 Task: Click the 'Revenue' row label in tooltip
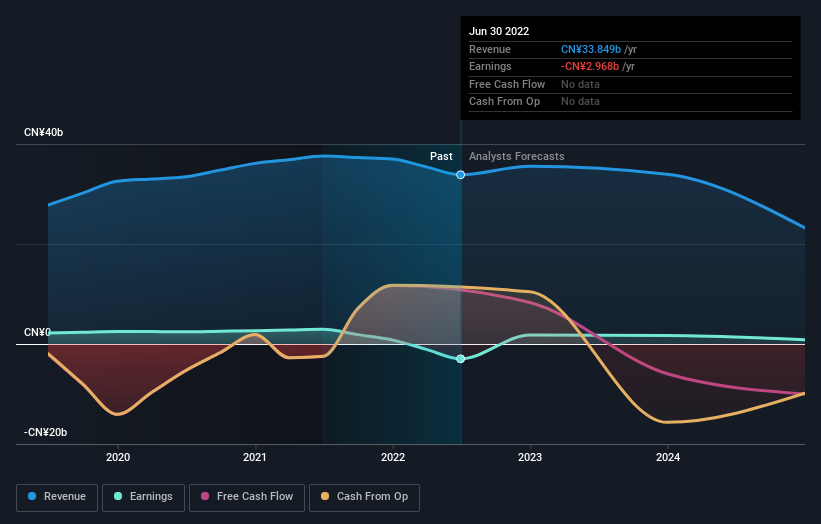pyautogui.click(x=490, y=49)
